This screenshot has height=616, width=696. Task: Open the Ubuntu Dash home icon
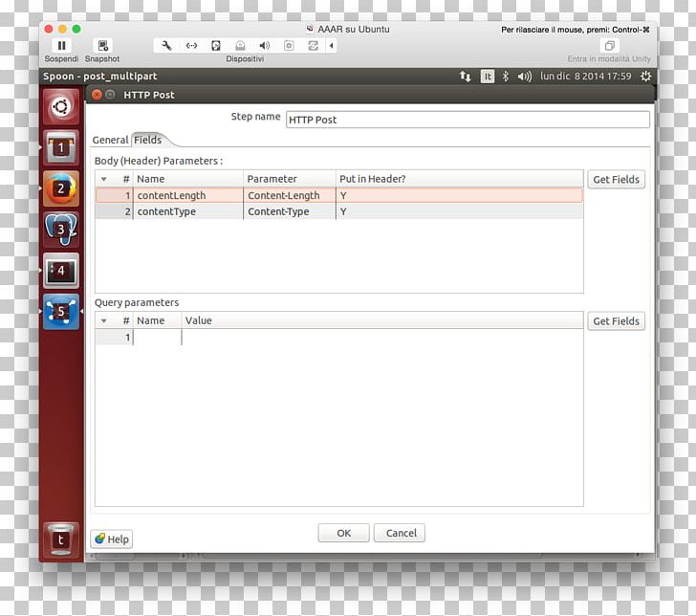(61, 106)
